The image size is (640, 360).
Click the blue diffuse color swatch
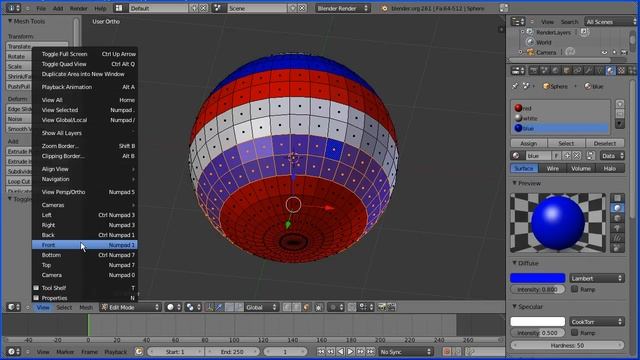point(538,278)
